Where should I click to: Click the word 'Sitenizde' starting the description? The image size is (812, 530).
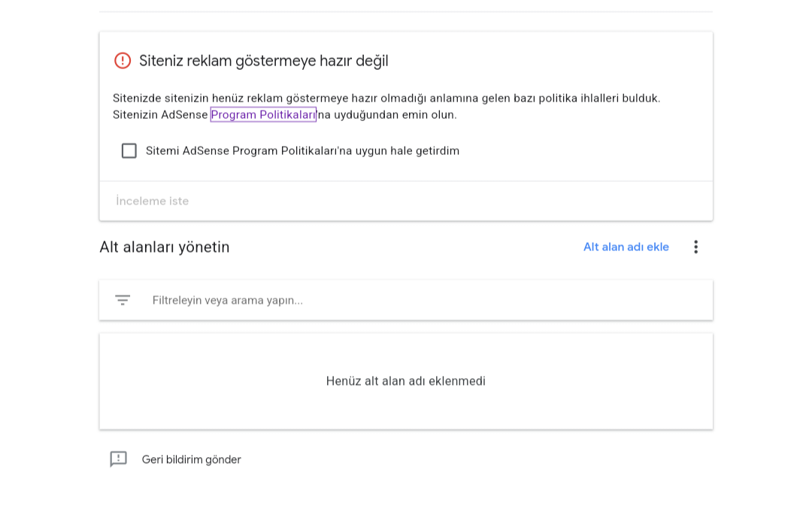(x=138, y=98)
